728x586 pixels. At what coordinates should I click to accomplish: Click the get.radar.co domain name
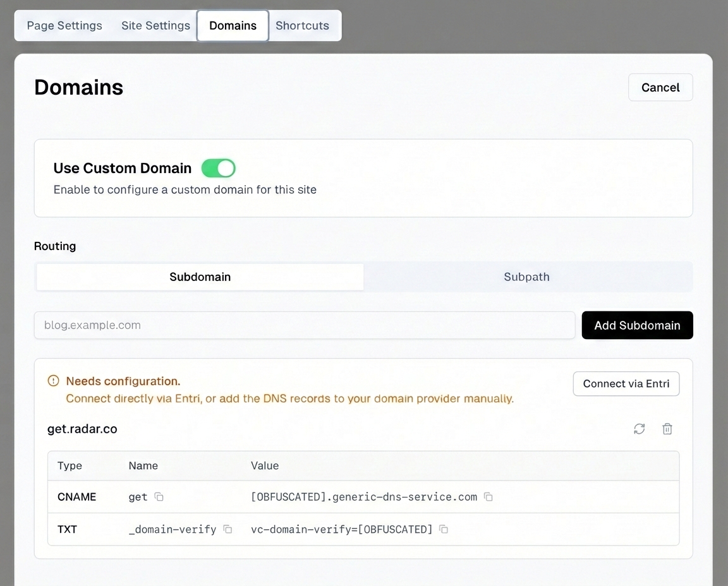tap(82, 429)
